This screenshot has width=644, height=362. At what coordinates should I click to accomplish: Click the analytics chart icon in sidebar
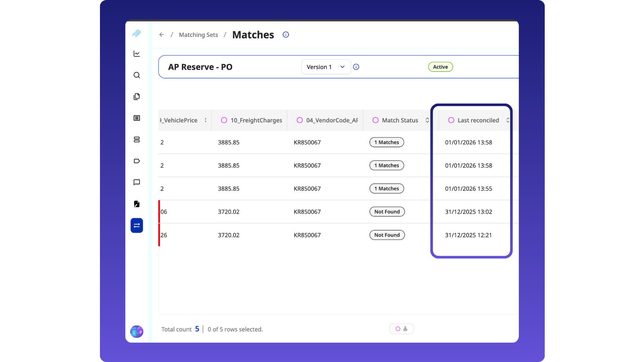(137, 54)
